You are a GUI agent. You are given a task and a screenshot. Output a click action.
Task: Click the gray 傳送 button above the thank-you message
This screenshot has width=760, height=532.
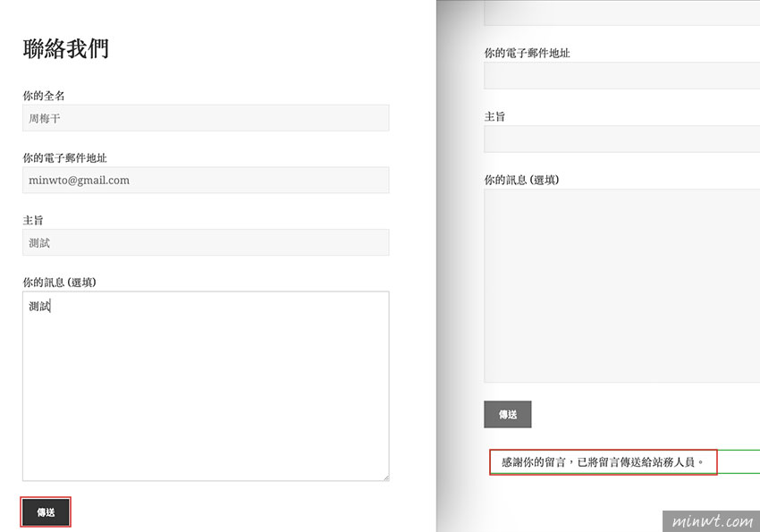click(x=508, y=414)
